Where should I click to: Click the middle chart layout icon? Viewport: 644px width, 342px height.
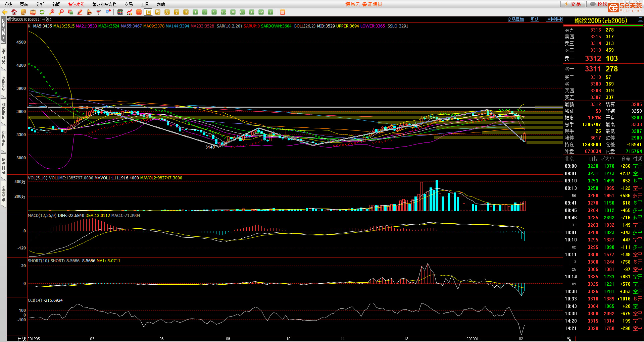tap(554, 19)
